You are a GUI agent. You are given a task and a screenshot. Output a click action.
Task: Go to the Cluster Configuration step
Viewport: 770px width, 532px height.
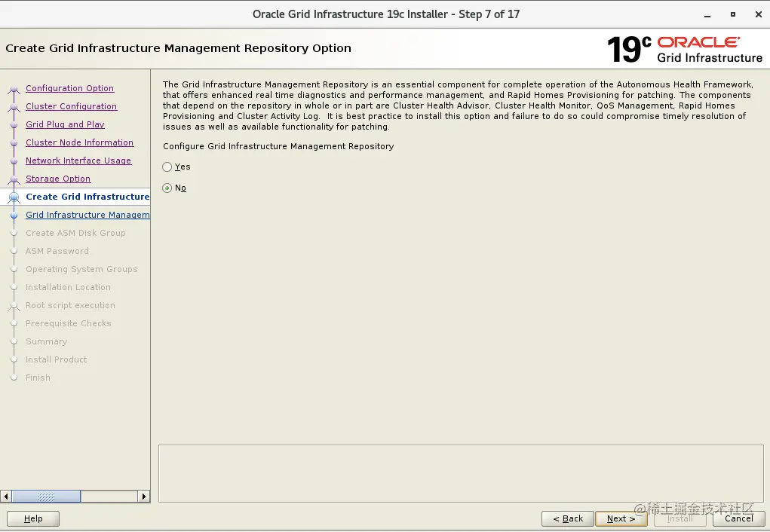pos(71,106)
